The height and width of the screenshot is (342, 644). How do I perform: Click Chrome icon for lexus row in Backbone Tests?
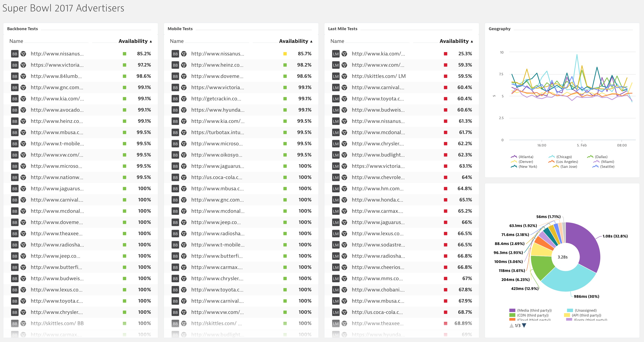coord(23,290)
